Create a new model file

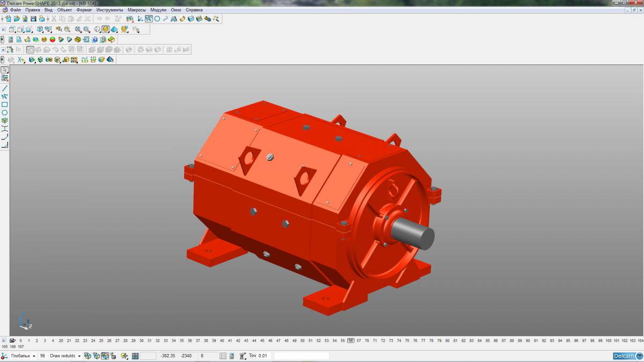coord(9,19)
